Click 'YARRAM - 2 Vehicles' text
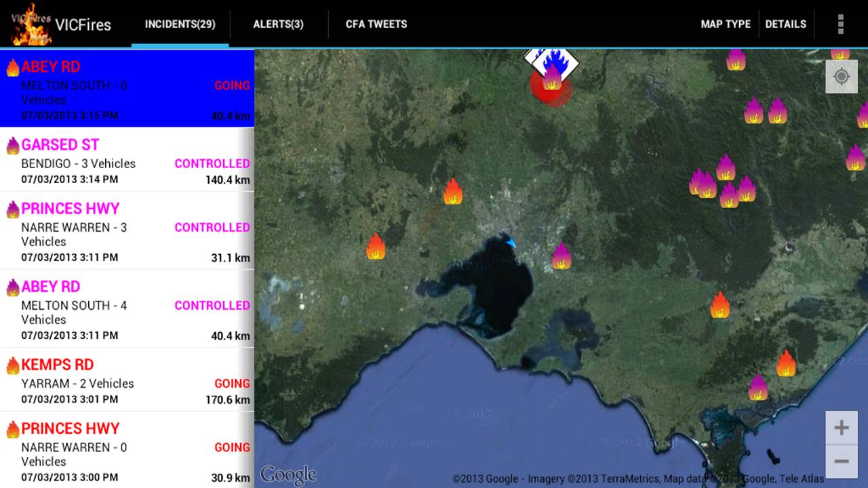Image resolution: width=868 pixels, height=488 pixels. 78,384
